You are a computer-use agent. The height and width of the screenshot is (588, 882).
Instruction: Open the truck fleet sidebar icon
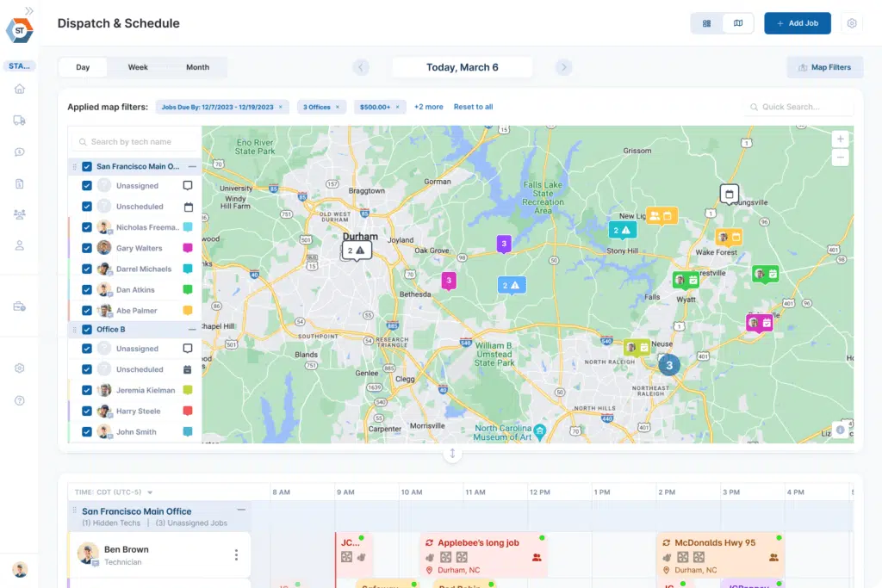click(x=19, y=121)
